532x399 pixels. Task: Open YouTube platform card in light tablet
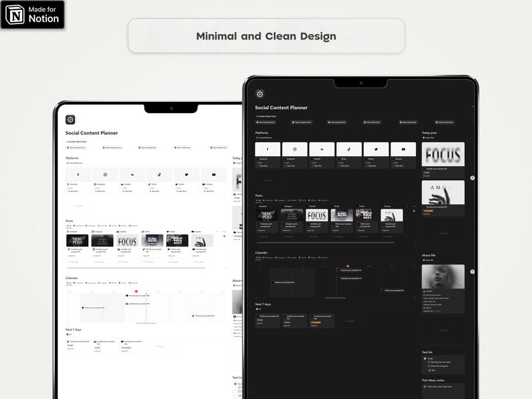(214, 181)
